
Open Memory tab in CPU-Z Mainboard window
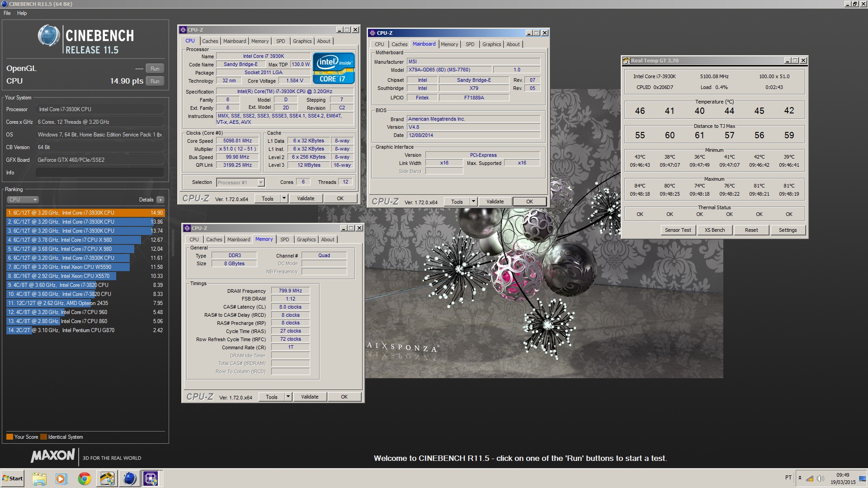click(449, 44)
